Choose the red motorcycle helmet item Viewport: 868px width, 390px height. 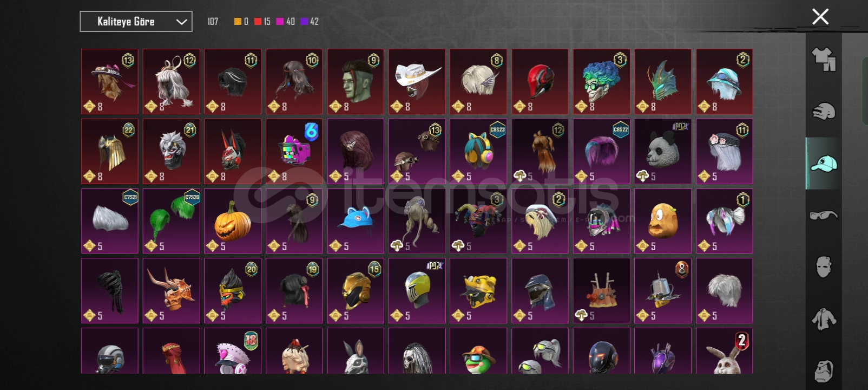pyautogui.click(x=540, y=82)
